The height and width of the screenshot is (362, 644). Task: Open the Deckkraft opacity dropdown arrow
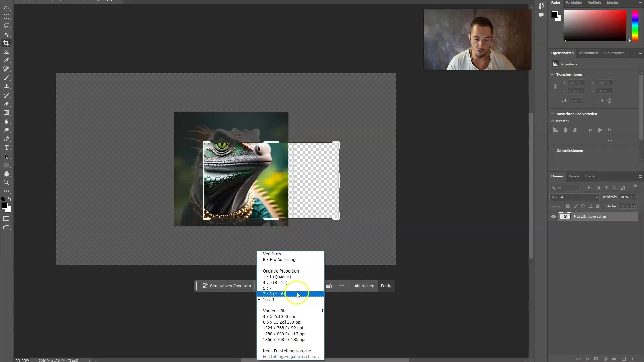tap(634, 197)
